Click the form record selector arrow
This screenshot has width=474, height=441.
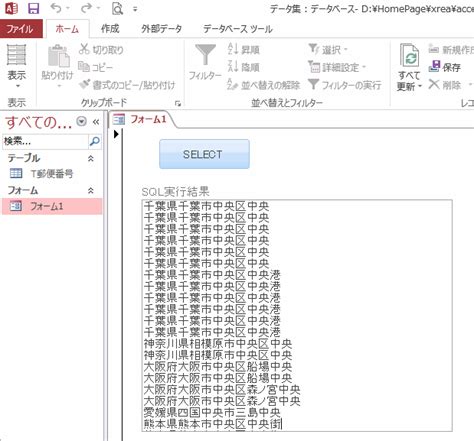click(116, 134)
